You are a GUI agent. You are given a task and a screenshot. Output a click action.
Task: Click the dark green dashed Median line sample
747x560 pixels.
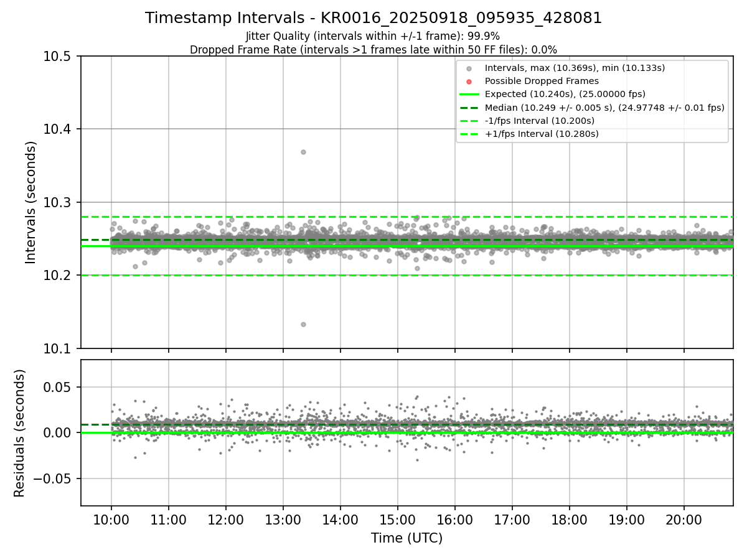pos(469,108)
